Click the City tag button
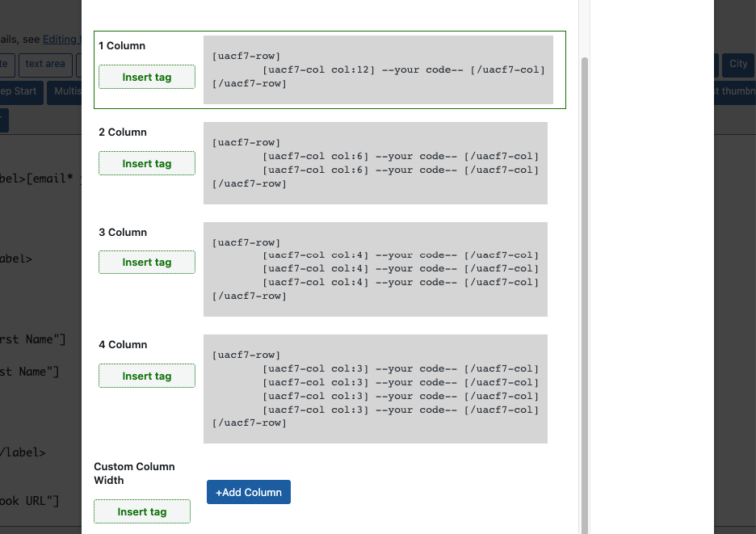Viewport: 756px width, 534px height. click(x=737, y=65)
